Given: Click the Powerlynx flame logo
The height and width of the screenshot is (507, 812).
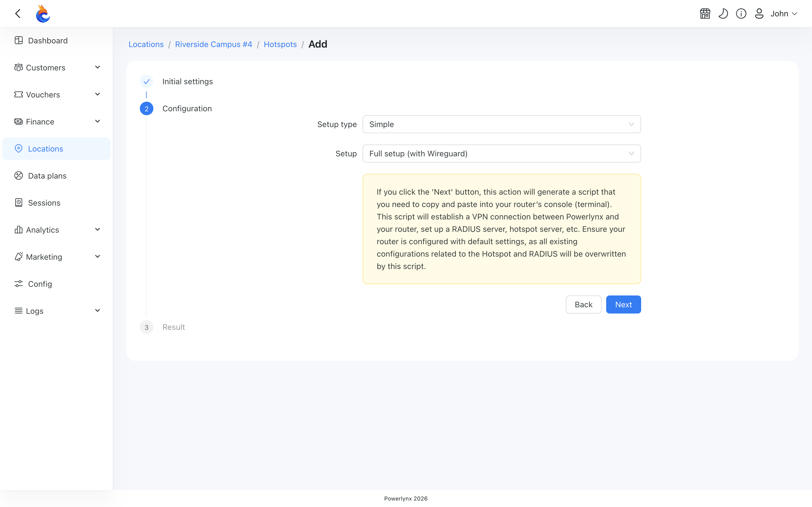Looking at the screenshot, I should [43, 14].
